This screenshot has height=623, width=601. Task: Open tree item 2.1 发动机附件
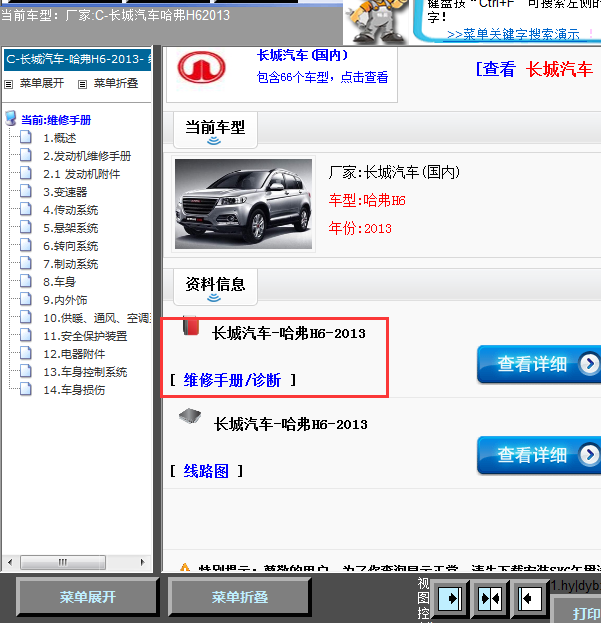pos(81,174)
